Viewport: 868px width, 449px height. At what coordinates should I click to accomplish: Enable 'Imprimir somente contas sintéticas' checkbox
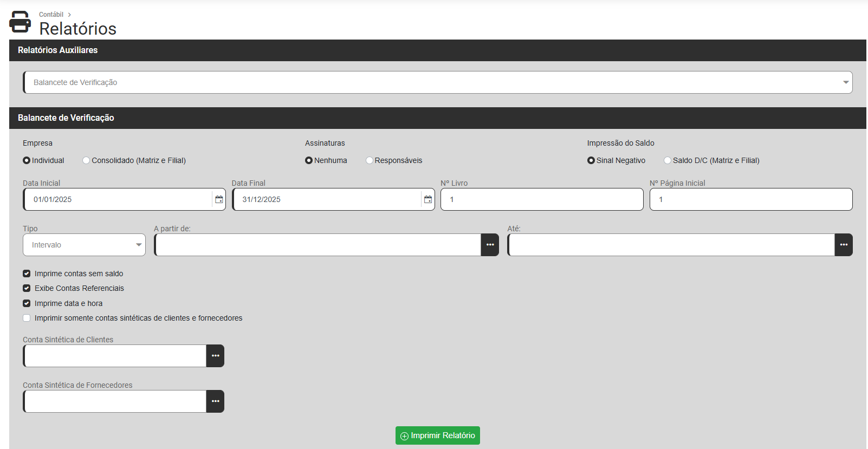pos(27,318)
